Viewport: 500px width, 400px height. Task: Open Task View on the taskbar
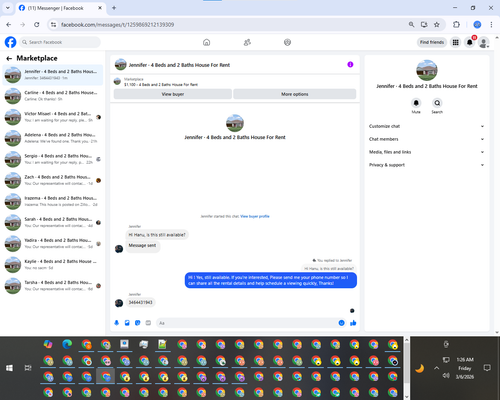(x=28, y=368)
